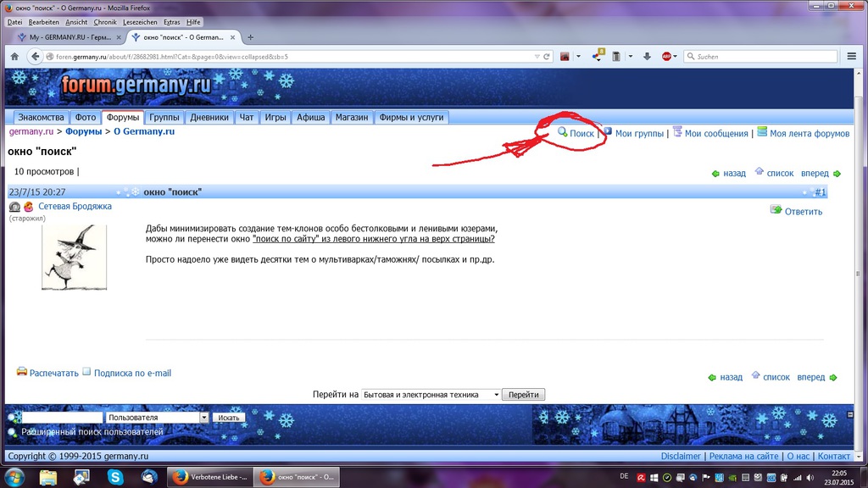This screenshot has width=868, height=488.
Task: Click the Thunderbird icon on taskbar
Action: coord(149,477)
